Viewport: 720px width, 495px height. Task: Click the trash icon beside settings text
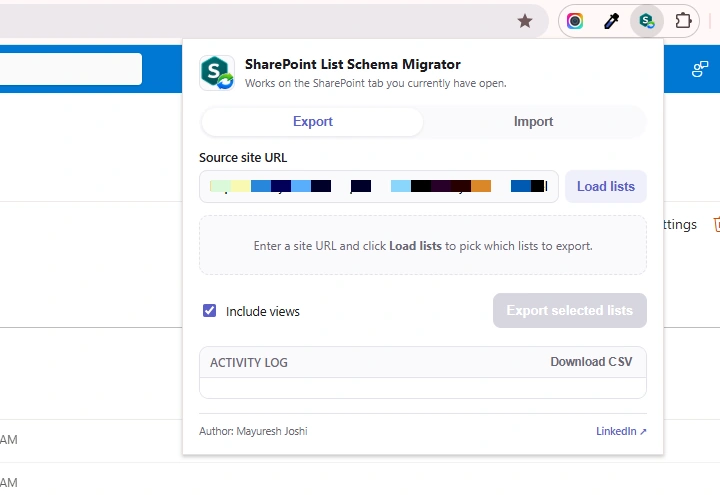tap(716, 224)
